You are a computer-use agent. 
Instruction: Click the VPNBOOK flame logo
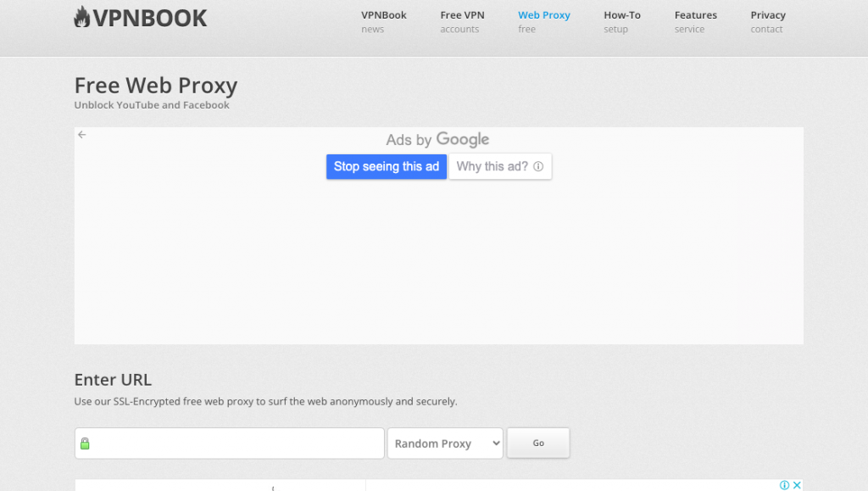pyautogui.click(x=140, y=17)
